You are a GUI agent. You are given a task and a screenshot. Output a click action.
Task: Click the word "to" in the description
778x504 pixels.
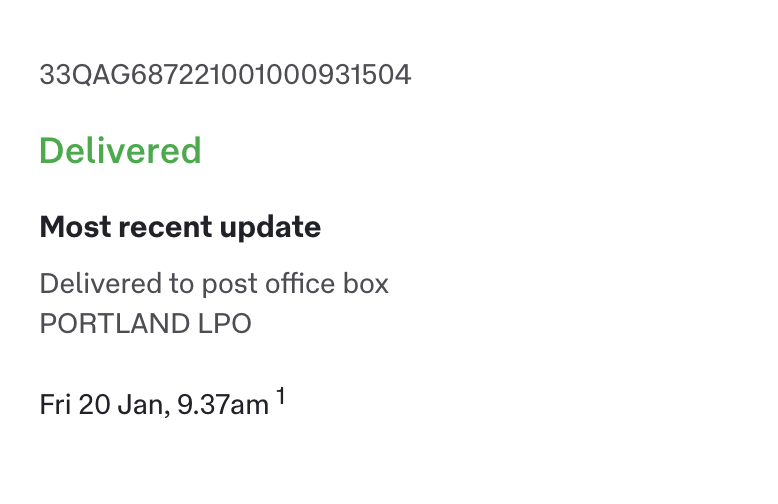point(180,284)
